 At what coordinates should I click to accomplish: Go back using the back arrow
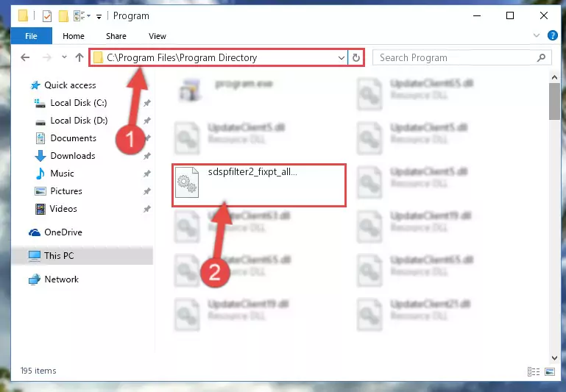point(25,57)
